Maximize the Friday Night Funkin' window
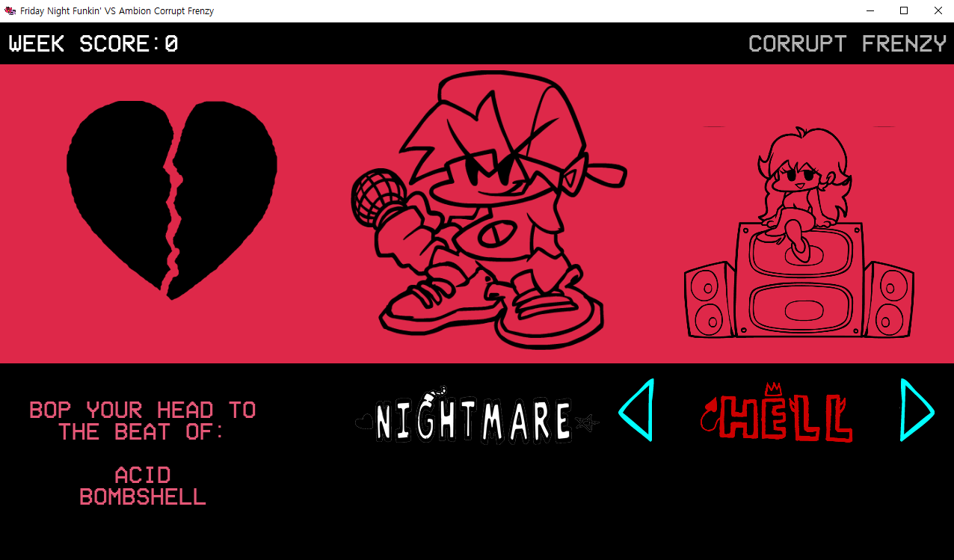Viewport: 954px width, 560px height. 904,10
